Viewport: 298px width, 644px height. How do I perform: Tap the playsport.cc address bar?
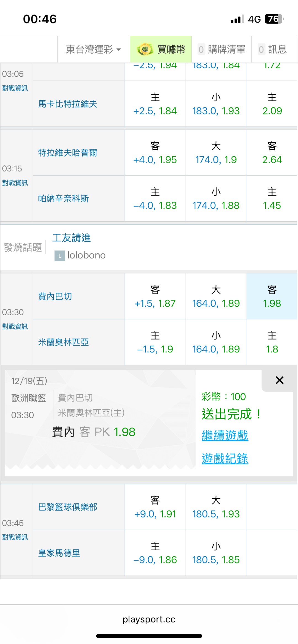pyautogui.click(x=149, y=619)
